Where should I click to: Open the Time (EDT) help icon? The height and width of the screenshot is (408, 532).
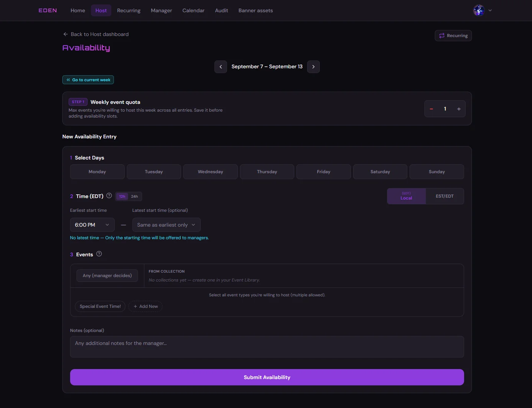109,196
